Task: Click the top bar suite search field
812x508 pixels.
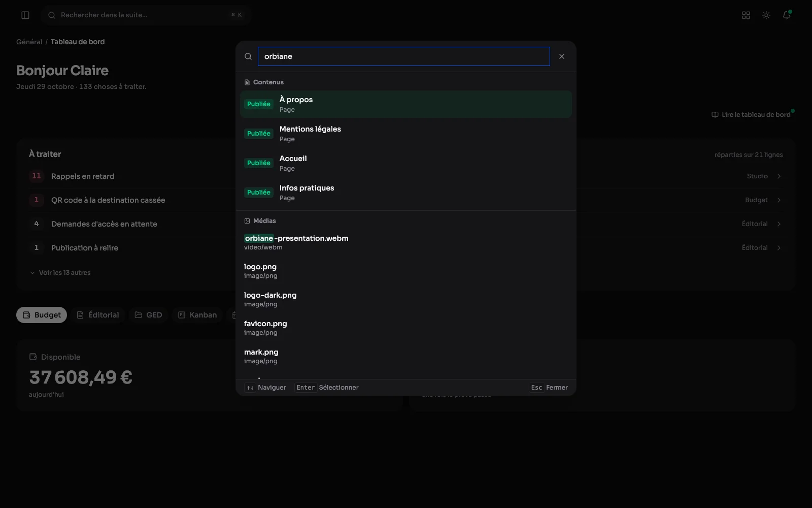Action: [147, 15]
